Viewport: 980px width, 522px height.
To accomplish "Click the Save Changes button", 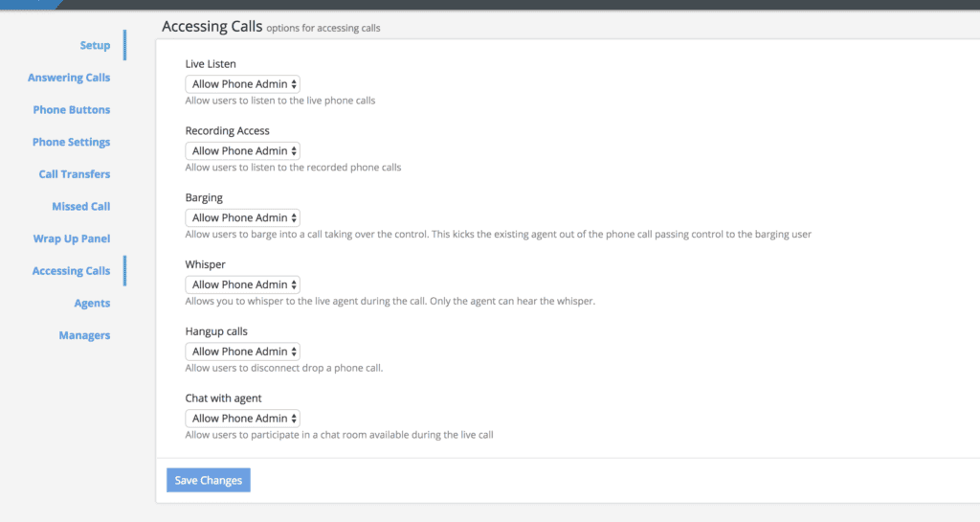I will [209, 481].
